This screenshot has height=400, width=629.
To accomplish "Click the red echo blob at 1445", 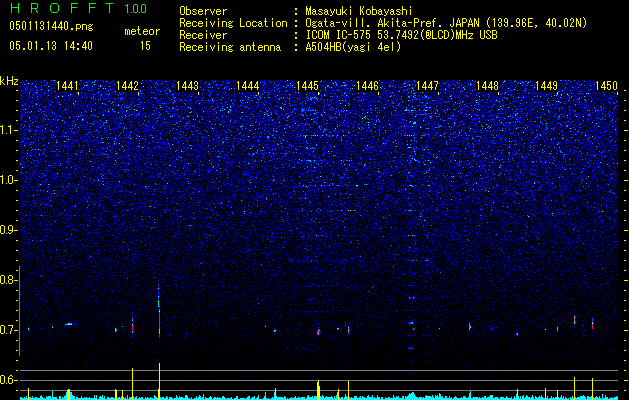I will 319,332.
